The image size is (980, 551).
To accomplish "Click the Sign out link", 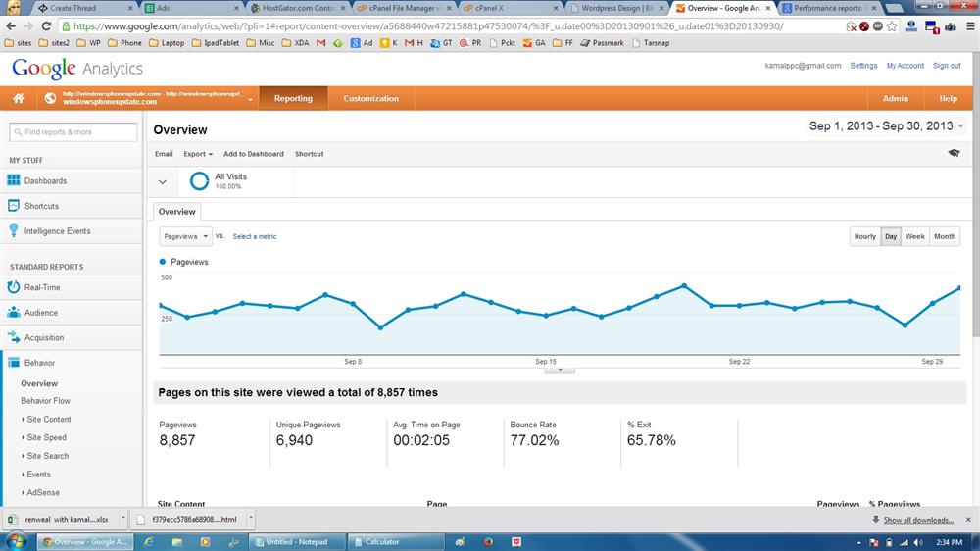I will click(947, 66).
